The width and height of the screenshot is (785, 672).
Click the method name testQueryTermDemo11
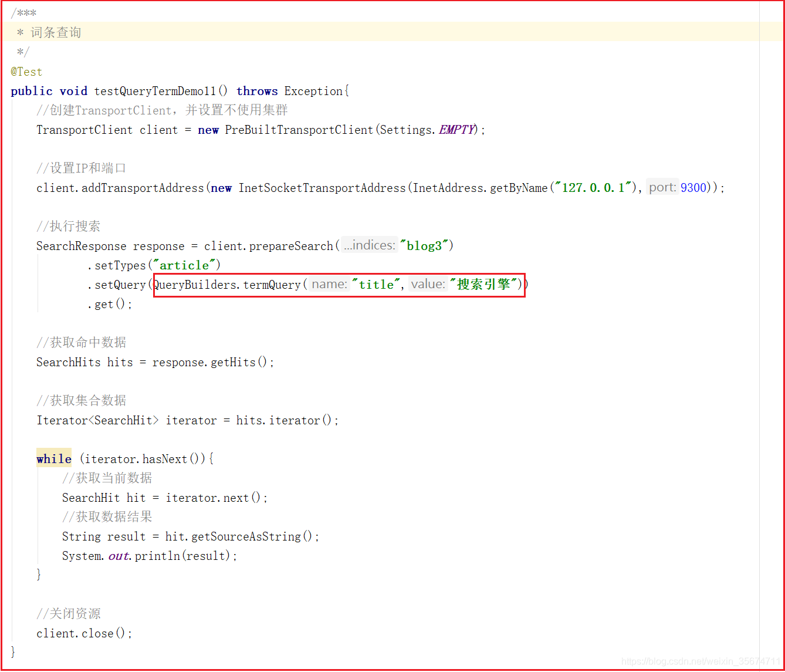[155, 91]
